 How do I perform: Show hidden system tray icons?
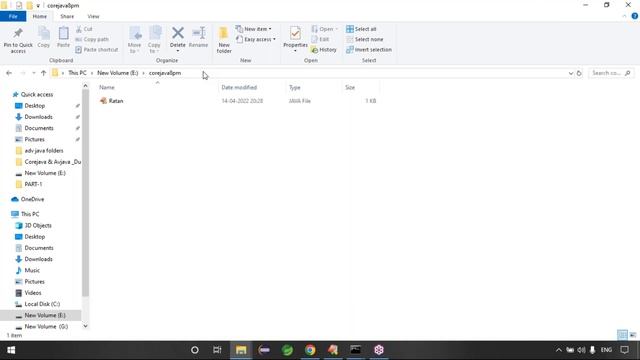coord(558,350)
